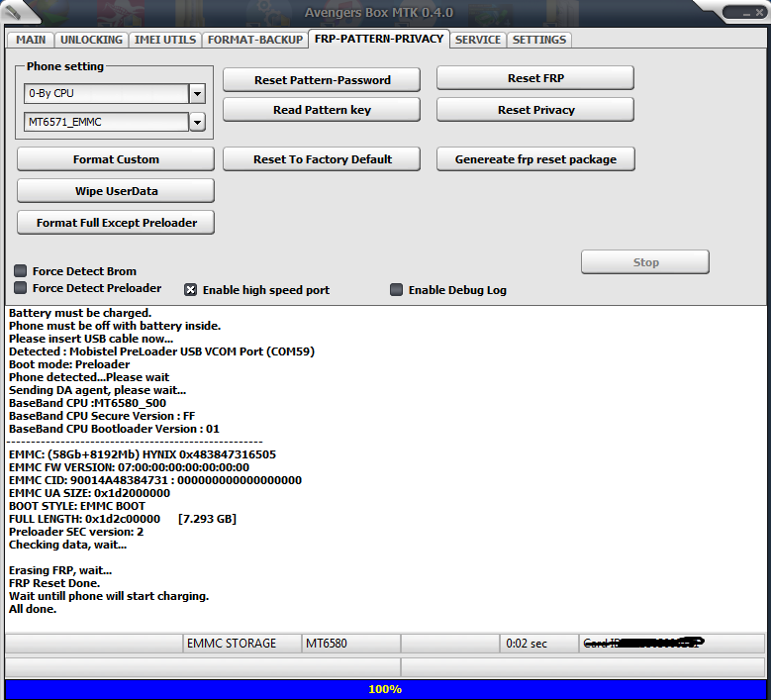Click 'Sending DA agent, please wait...' line
771x700 pixels.
point(97,390)
